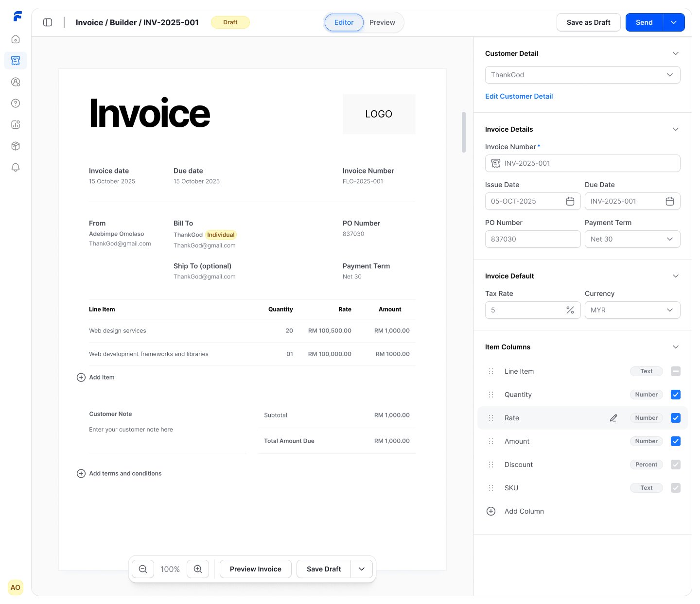The image size is (700, 604).
Task: Click the zoom out magnifier icon
Action: tap(143, 569)
